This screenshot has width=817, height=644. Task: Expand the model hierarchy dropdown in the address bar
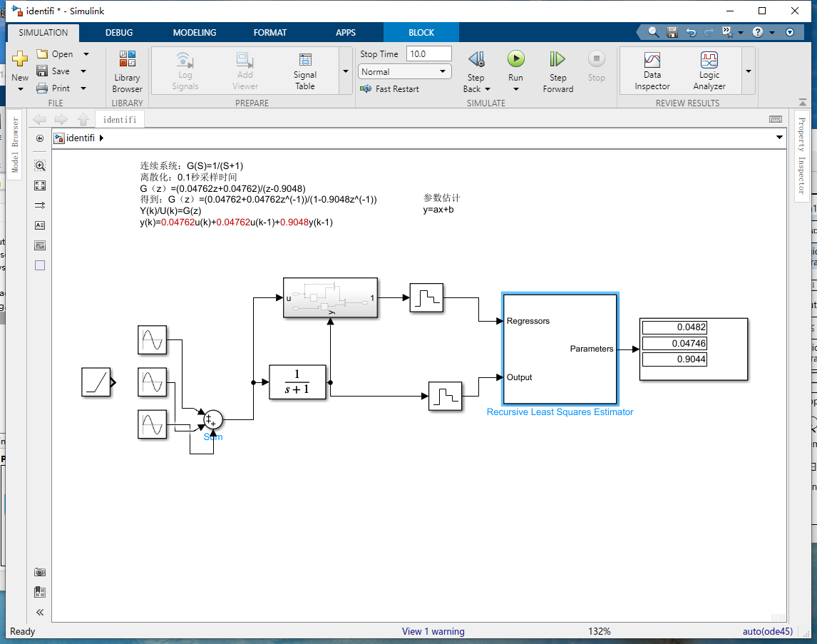click(779, 138)
